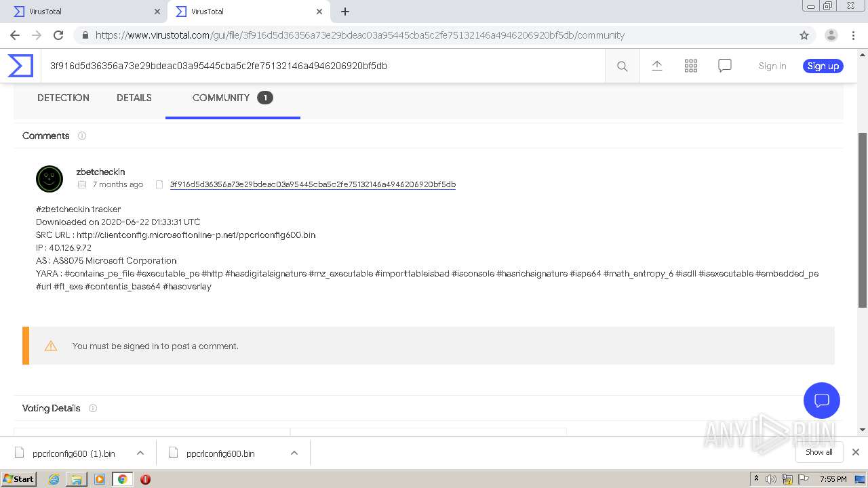868x488 pixels.
Task: Launch Internet Explorer from taskbar
Action: coord(54,479)
